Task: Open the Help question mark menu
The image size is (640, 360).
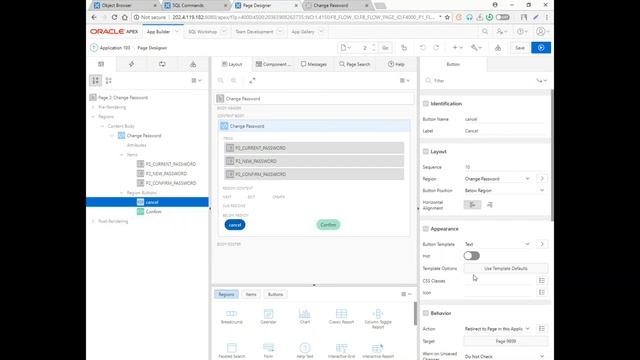Action: point(522,31)
